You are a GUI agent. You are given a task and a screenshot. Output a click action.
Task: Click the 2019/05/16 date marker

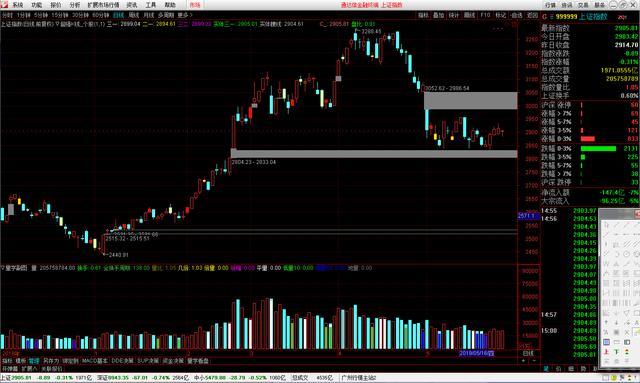tap(476, 353)
